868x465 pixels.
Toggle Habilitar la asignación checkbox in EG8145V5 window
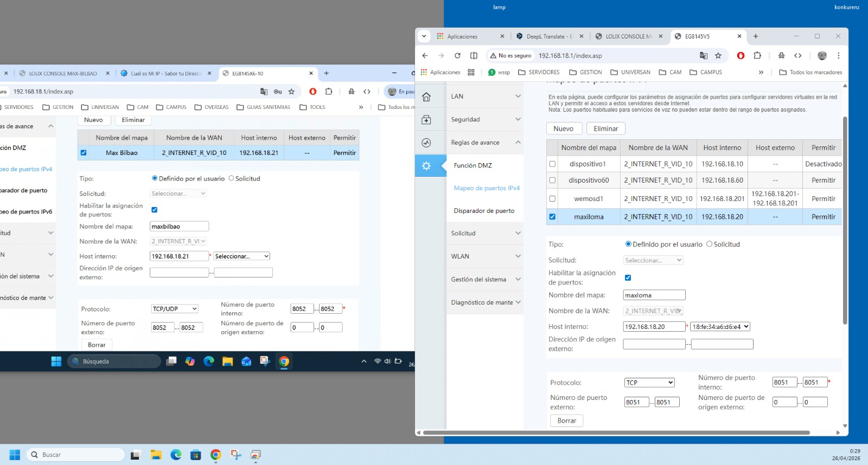point(628,277)
